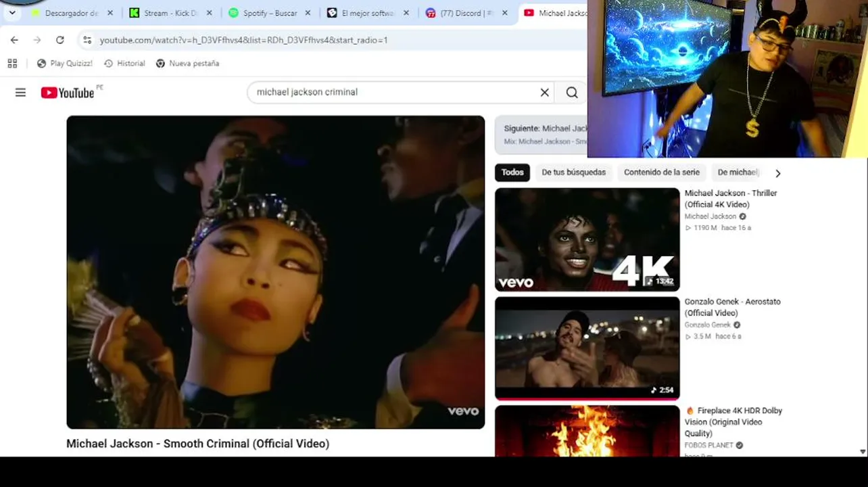Open site information icon beside the URL

tap(87, 40)
